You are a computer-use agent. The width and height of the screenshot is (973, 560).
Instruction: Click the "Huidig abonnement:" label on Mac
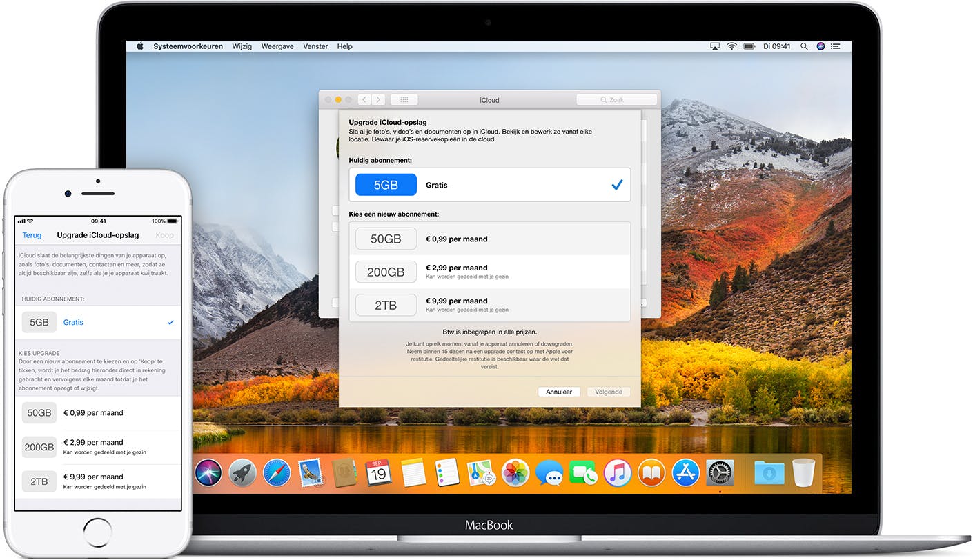pos(380,160)
